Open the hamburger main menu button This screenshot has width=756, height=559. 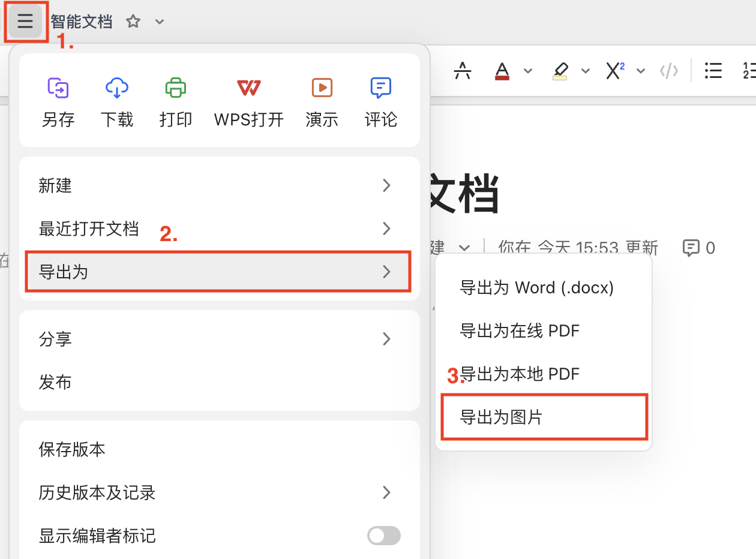(x=25, y=22)
